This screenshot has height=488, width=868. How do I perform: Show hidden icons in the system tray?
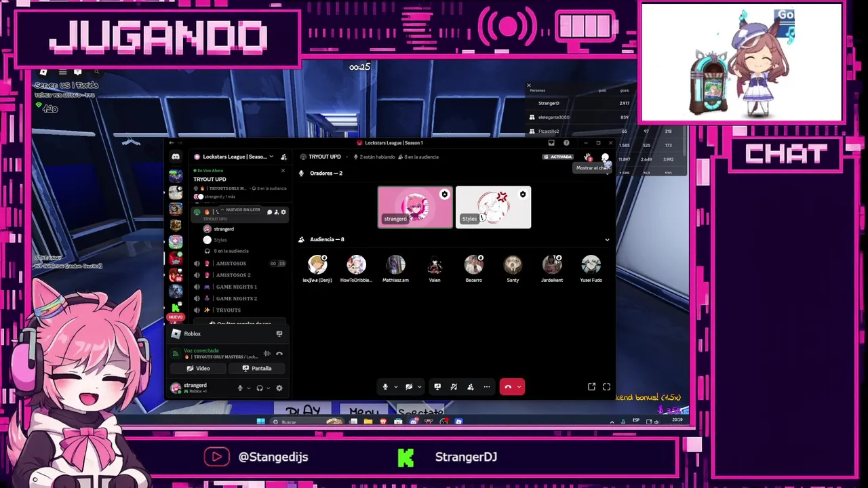pos(612,422)
